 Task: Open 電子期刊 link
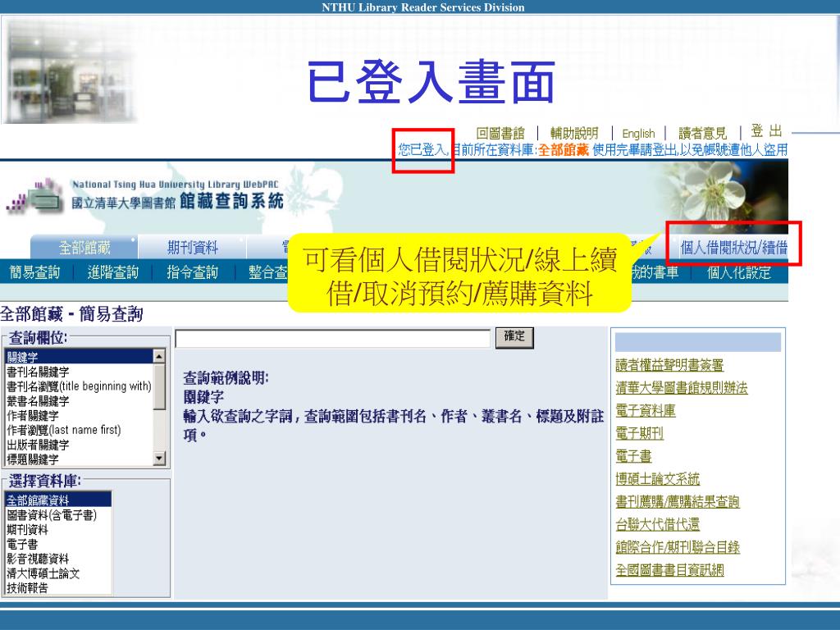click(640, 433)
